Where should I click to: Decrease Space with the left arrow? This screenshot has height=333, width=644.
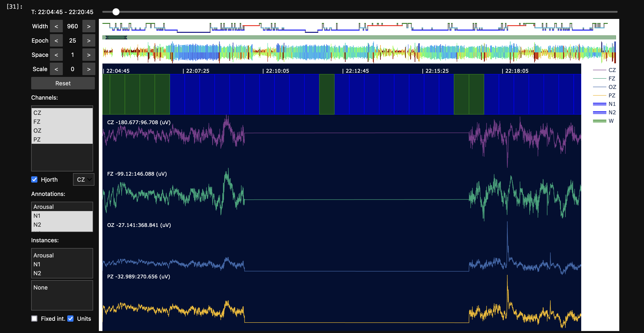click(x=56, y=55)
